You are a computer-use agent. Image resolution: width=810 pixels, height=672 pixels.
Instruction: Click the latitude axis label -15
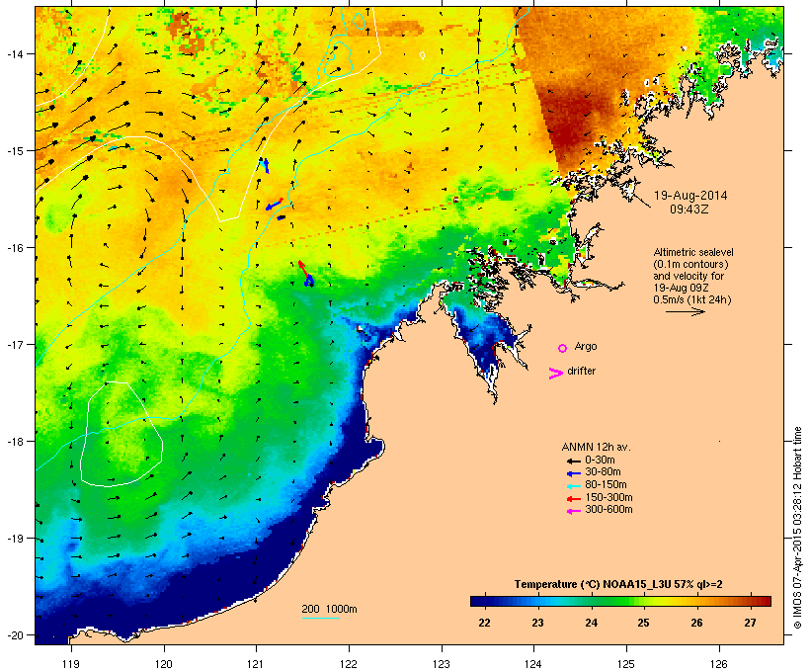tap(14, 150)
